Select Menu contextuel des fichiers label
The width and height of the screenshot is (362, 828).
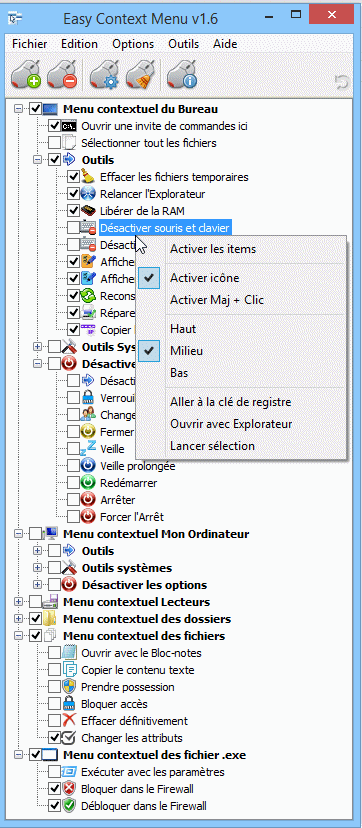coord(144,635)
